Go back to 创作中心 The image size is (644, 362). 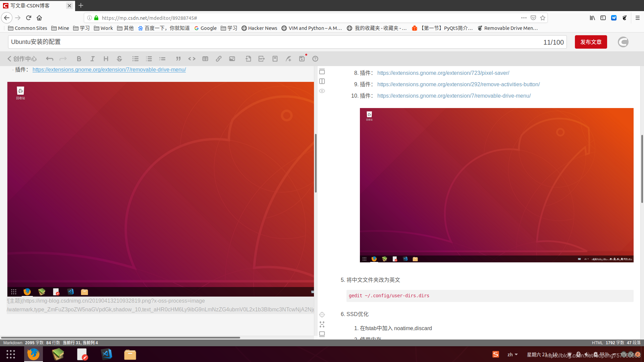point(22,59)
